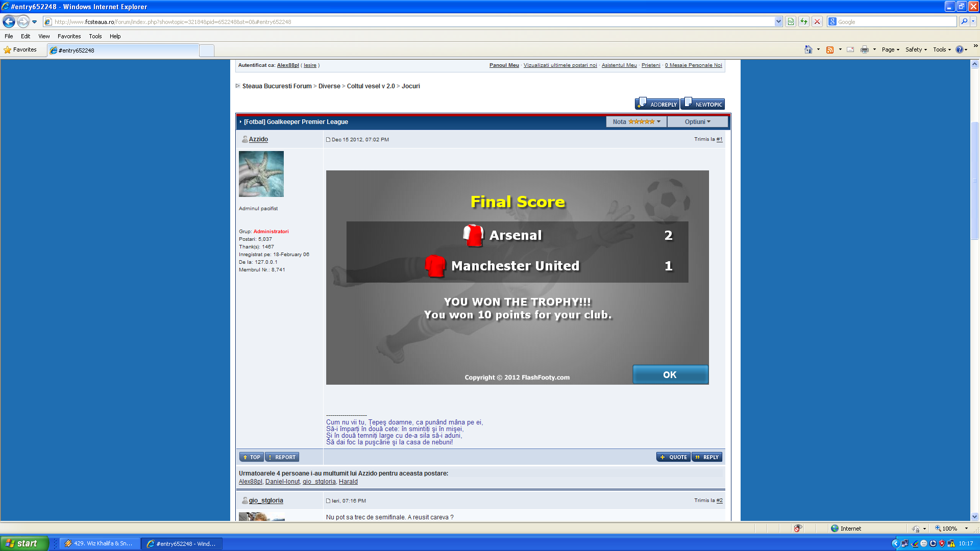Open the Asistentul Meu link
Image resolution: width=980 pixels, height=551 pixels.
(619, 65)
